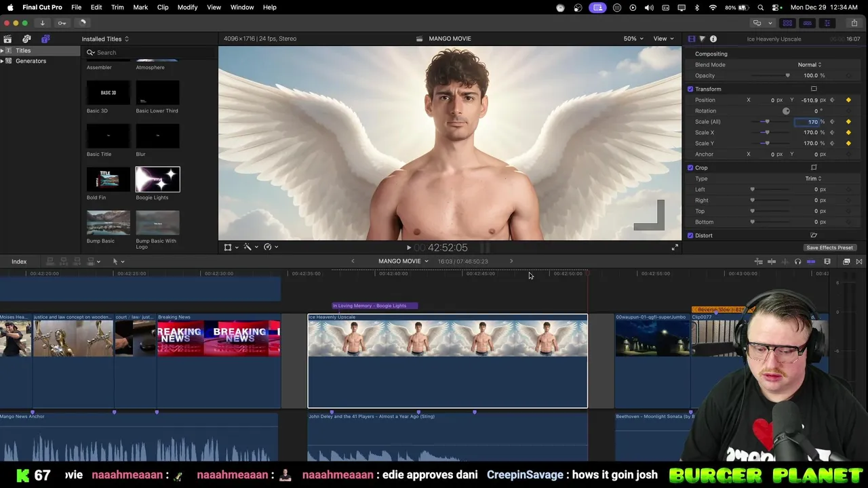Open the retime speedometer menu
Image resolution: width=868 pixels, height=488 pixels.
[271, 247]
